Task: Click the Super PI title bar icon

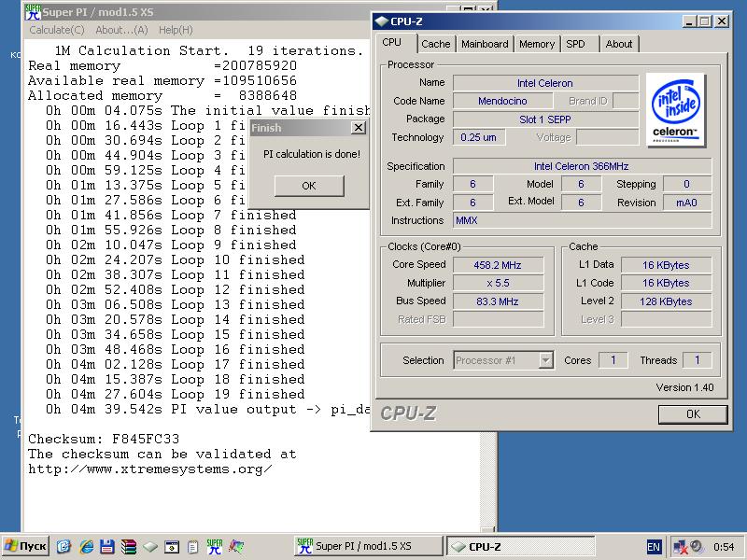Action: 33,12
